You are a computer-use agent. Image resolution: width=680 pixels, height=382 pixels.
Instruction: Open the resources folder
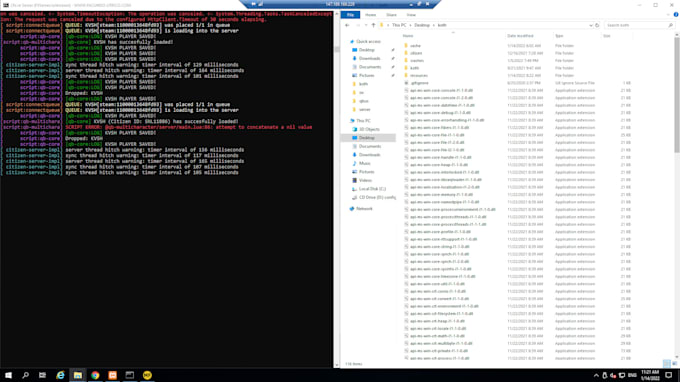(x=418, y=75)
